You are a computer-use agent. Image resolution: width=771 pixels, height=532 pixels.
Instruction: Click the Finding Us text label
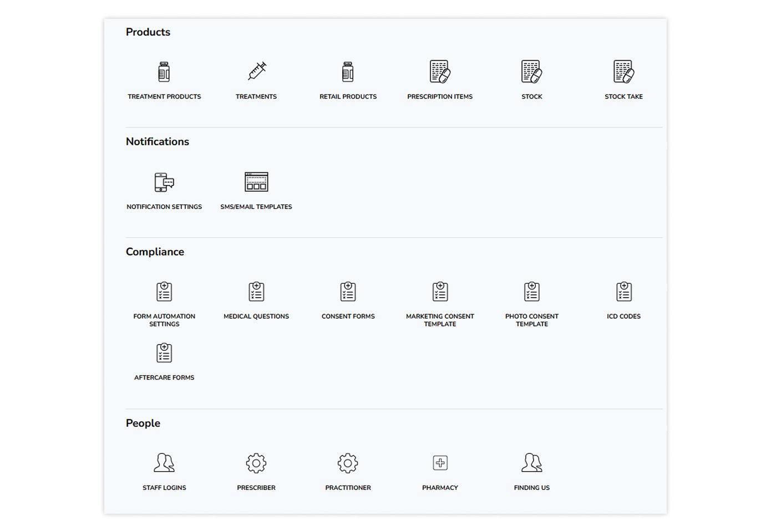pos(531,488)
